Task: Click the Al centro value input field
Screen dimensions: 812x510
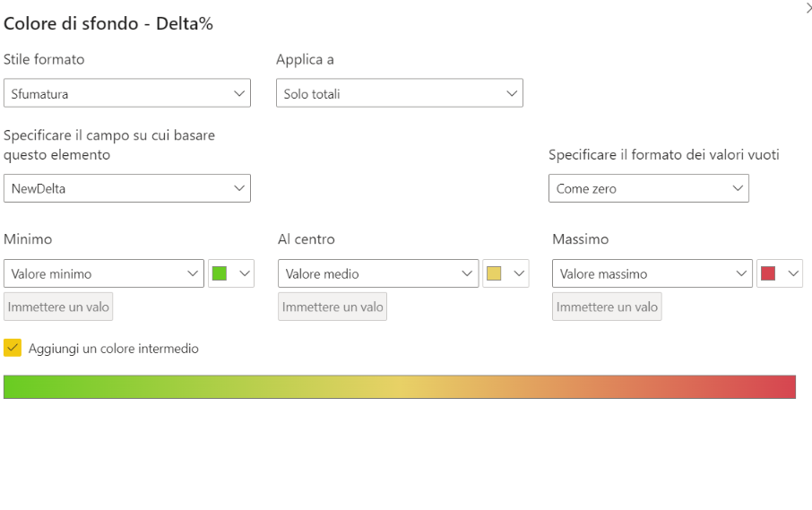Action: pyautogui.click(x=333, y=307)
